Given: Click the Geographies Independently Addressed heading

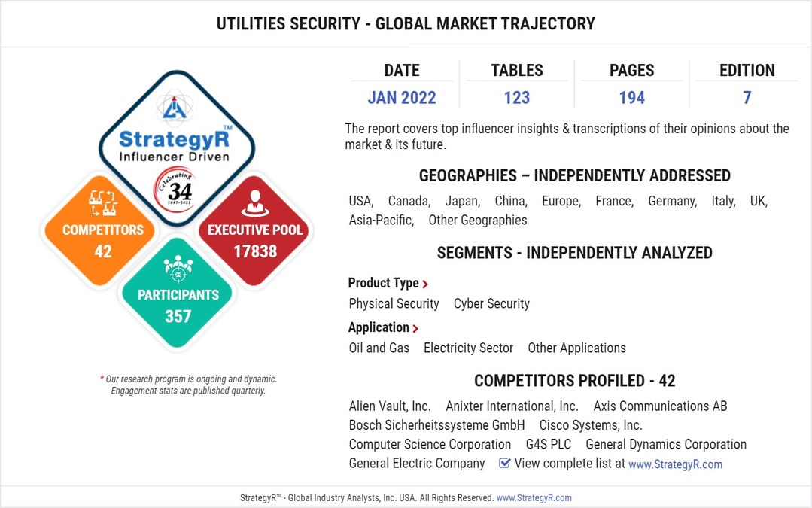Looking at the screenshot, I should [575, 175].
